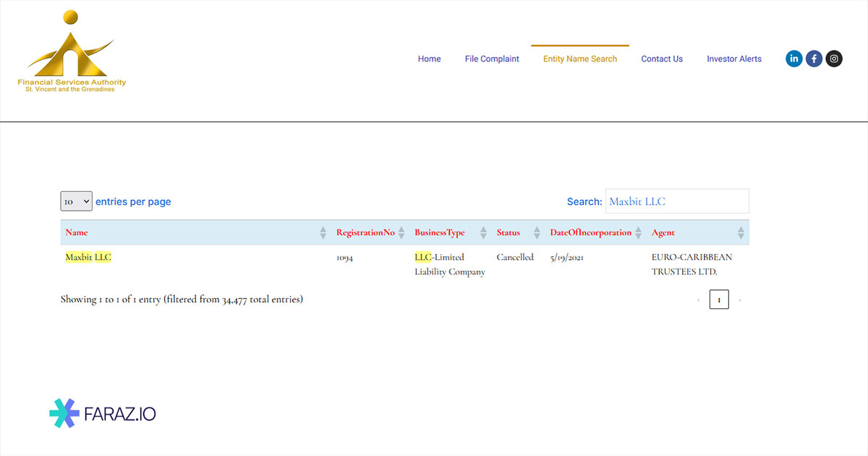Sort by DateOfIncorporation column arrows
868x456 pixels.
[x=638, y=233]
